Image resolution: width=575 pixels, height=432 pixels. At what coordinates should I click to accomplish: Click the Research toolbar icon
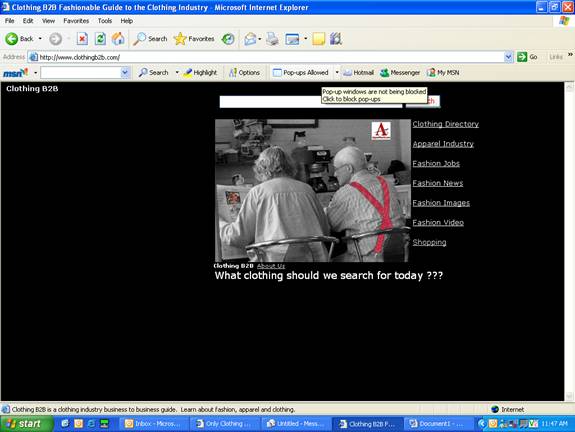336,39
